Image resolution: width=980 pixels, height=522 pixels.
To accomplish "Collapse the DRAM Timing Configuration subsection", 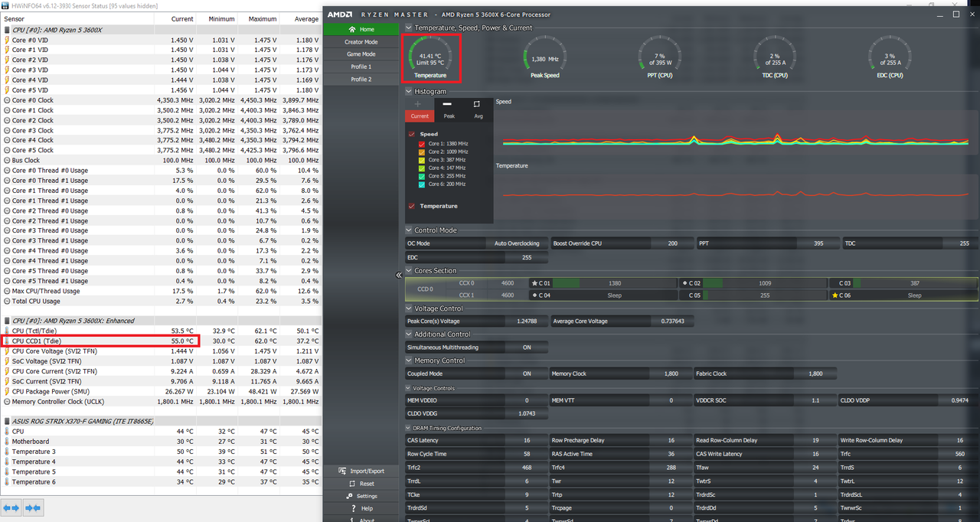I will coord(409,428).
